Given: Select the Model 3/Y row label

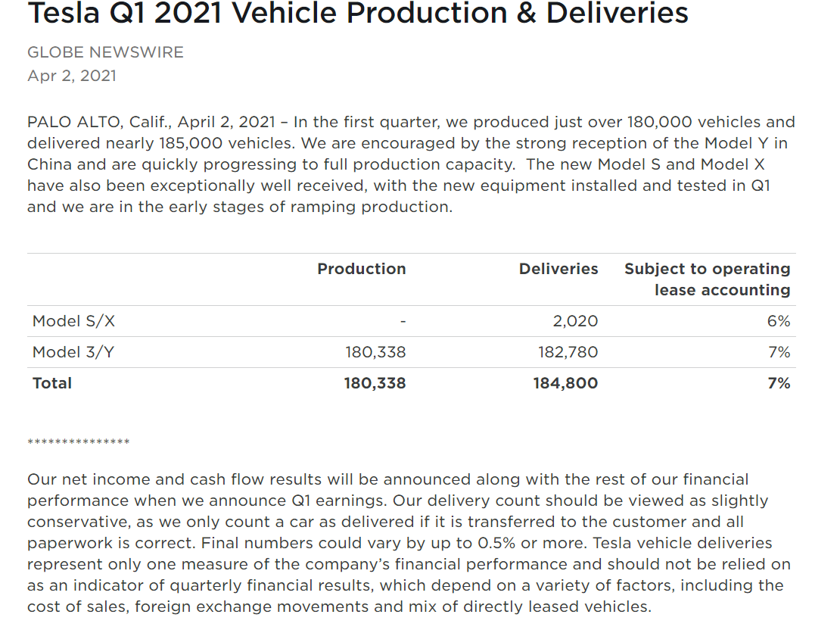Looking at the screenshot, I should pyautogui.click(x=73, y=352).
